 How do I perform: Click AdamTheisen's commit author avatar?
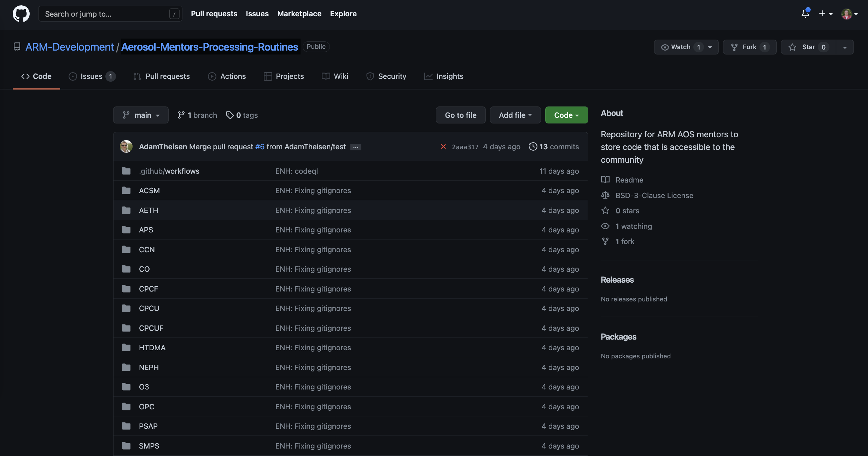click(x=126, y=146)
